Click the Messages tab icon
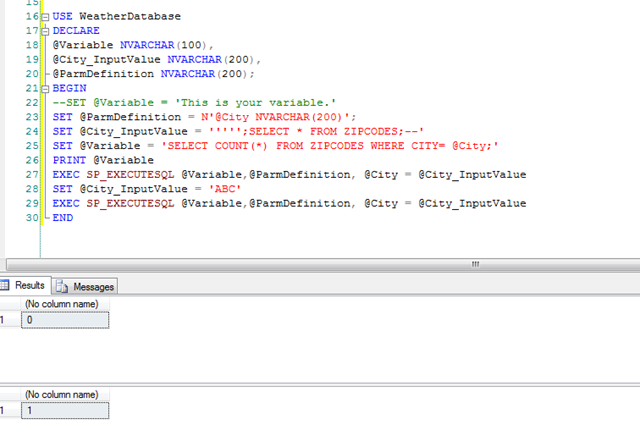 point(62,287)
